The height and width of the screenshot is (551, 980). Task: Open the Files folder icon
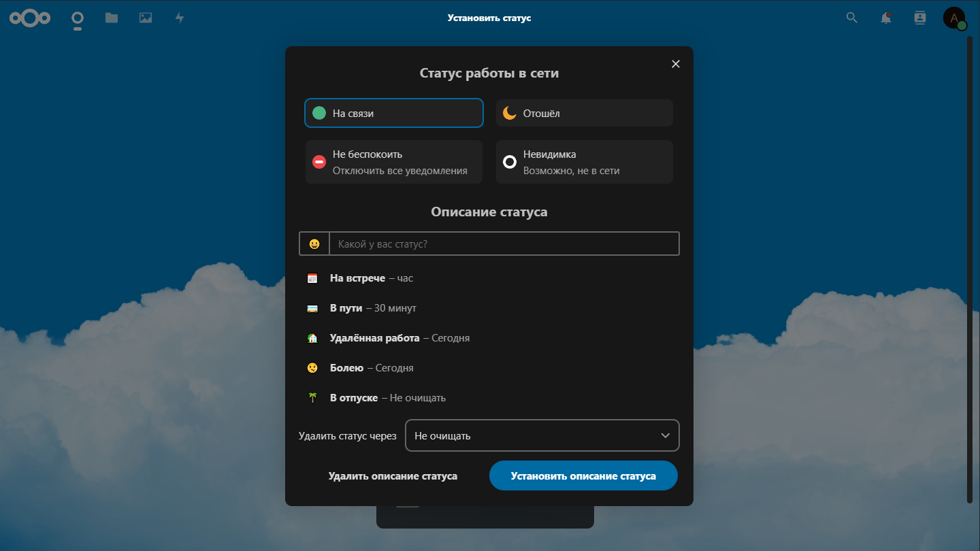pos(112,18)
